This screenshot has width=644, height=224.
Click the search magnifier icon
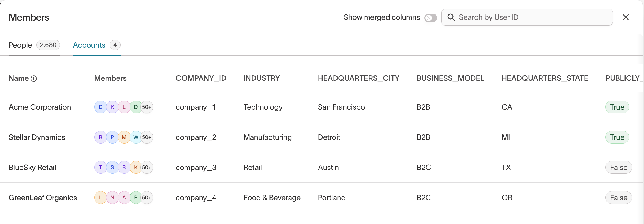[451, 17]
